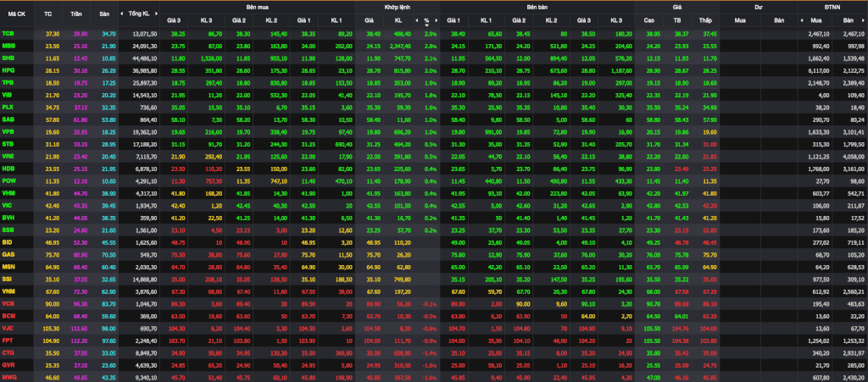Click Giá 1 header under Bên mua
This screenshot has height=382, width=868.
pos(304,20)
